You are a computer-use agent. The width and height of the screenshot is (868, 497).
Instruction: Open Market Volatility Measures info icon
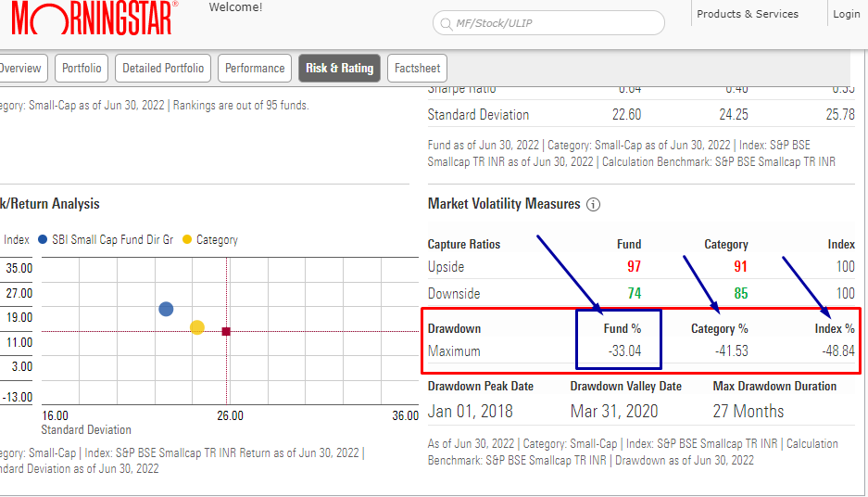point(593,204)
